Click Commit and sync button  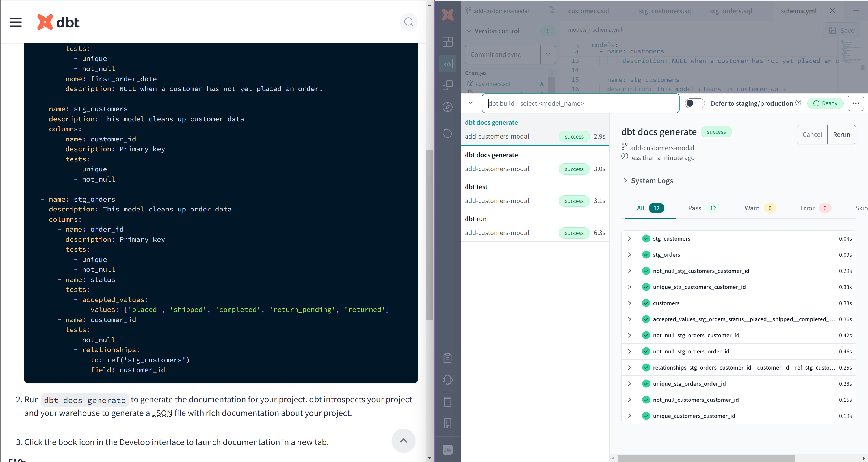click(x=503, y=55)
